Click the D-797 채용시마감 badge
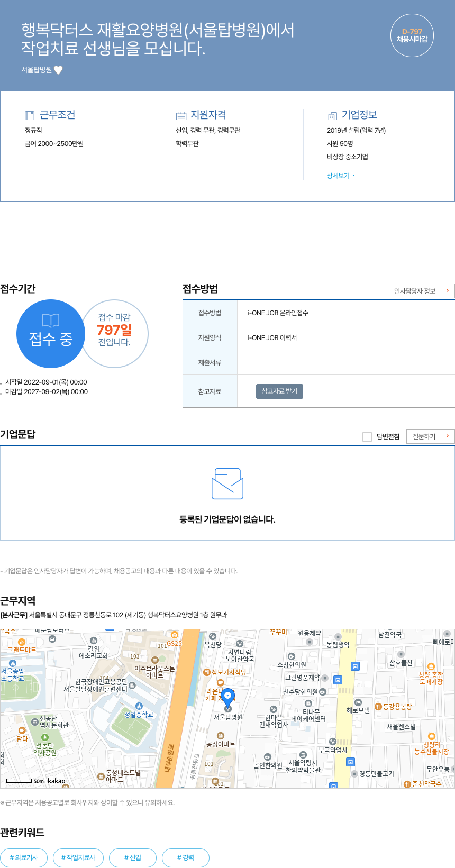The image size is (455, 868). 412,35
